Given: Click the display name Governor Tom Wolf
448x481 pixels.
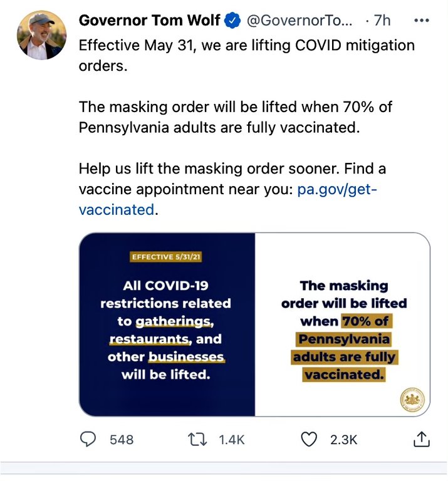Looking at the screenshot, I should 149,21.
